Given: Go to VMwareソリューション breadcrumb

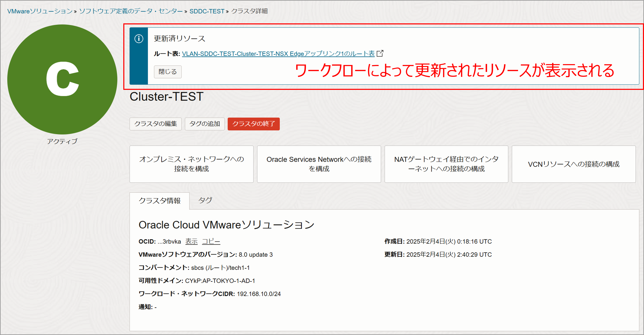Looking at the screenshot, I should coord(40,11).
